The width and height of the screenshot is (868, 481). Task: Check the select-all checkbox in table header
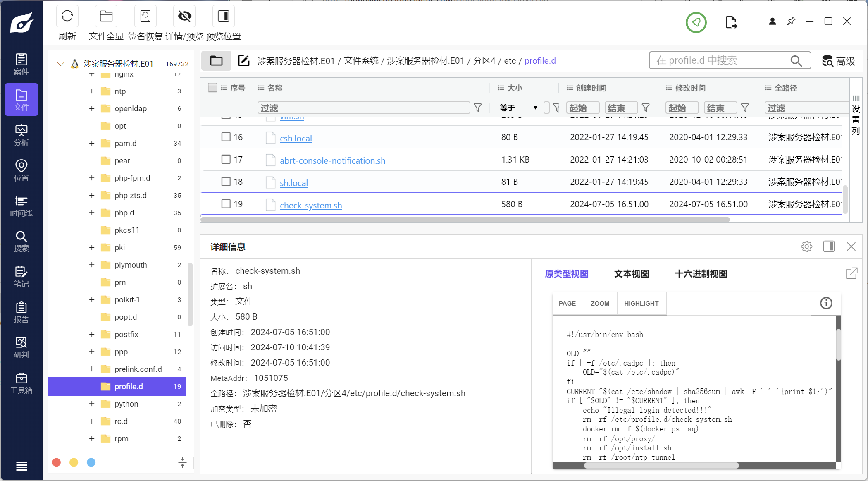click(x=212, y=88)
